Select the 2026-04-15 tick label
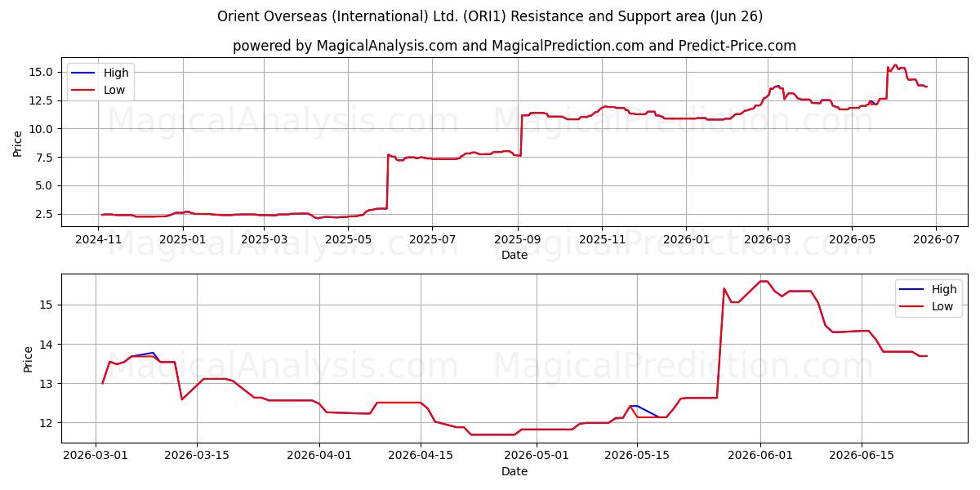This screenshot has height=490, width=980. point(421,455)
